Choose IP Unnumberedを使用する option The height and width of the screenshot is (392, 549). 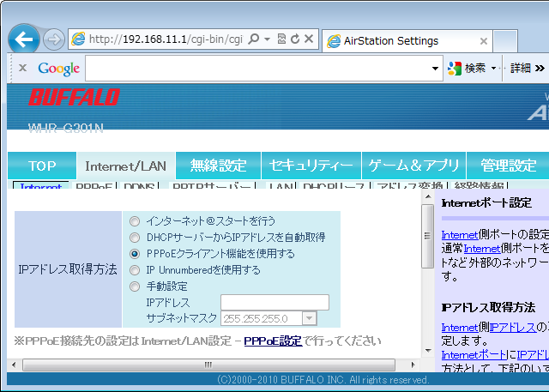coord(135,270)
